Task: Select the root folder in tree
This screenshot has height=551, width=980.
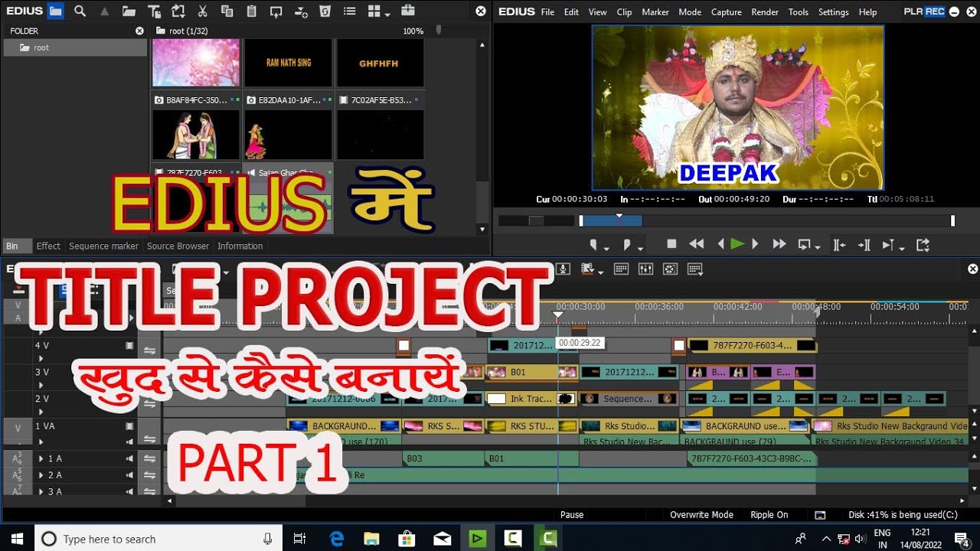Action: coord(73,47)
